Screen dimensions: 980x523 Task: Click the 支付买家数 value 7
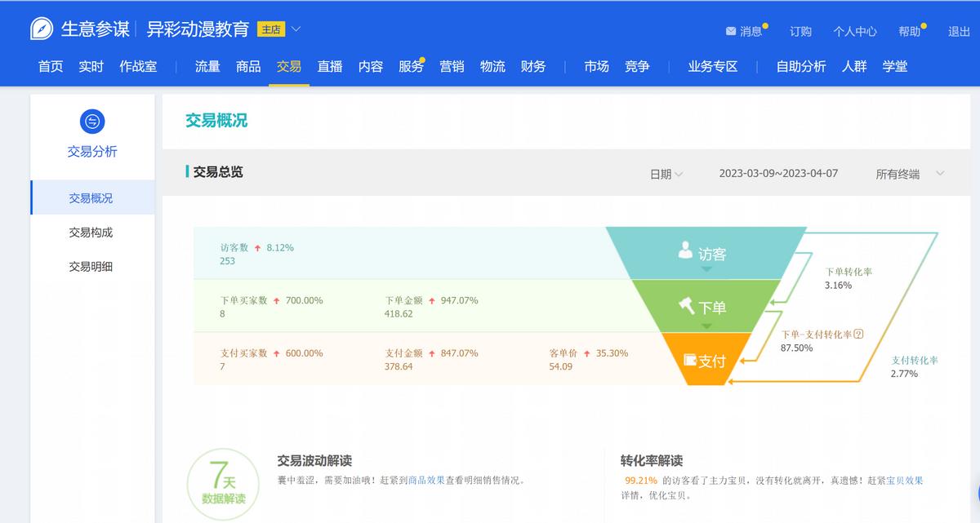tap(222, 367)
